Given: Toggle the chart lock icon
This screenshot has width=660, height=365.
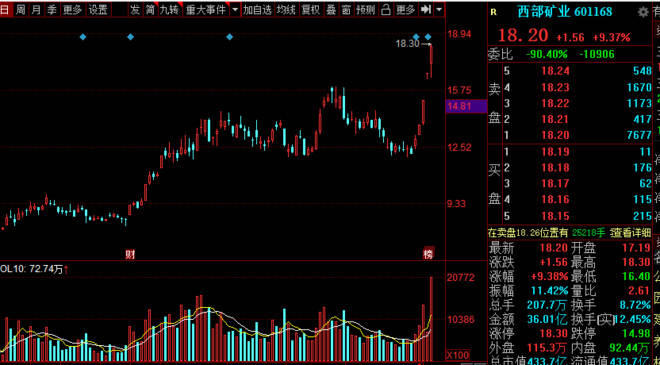Looking at the screenshot, I should pos(385,9).
